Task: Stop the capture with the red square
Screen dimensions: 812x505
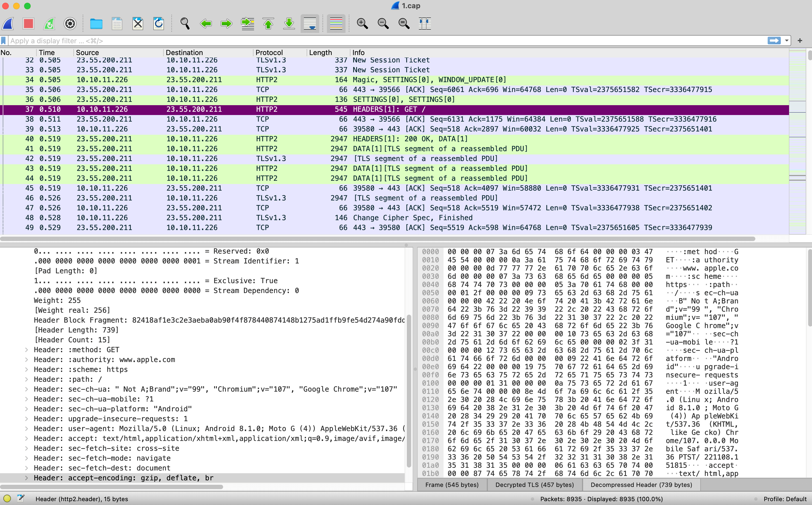Action: click(28, 24)
